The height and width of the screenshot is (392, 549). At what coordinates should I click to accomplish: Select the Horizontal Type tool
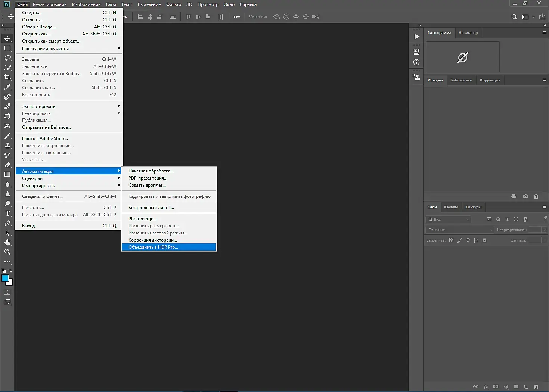click(x=7, y=213)
